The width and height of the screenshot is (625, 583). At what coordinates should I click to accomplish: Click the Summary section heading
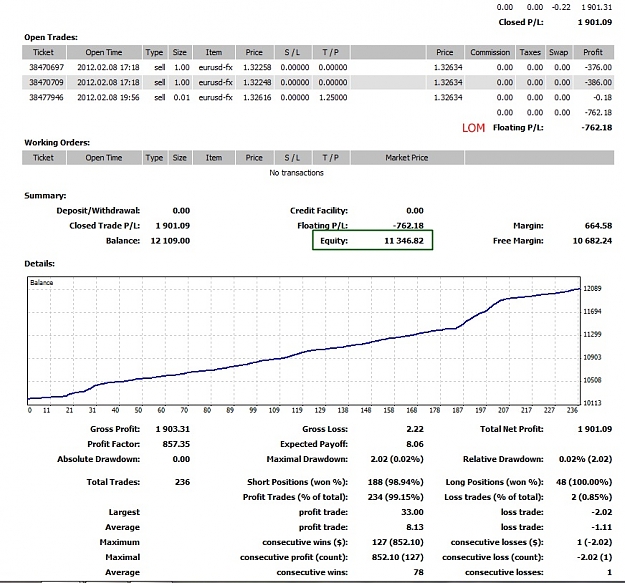click(45, 196)
